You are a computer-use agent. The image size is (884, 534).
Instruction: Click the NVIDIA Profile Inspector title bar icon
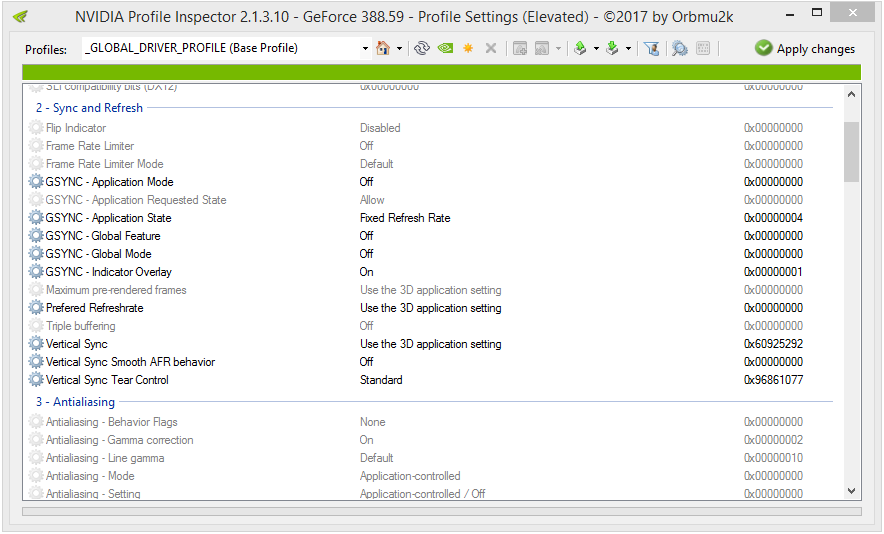pyautogui.click(x=20, y=16)
